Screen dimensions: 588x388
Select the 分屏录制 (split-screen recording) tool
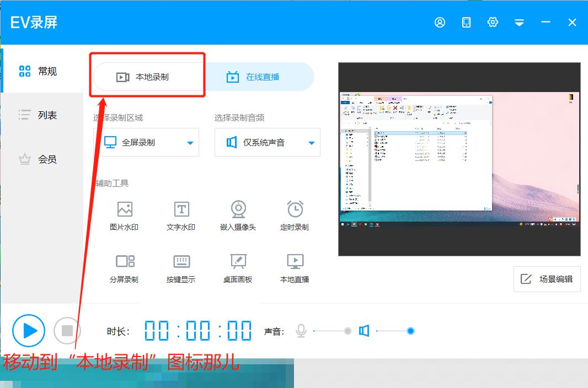(124, 267)
